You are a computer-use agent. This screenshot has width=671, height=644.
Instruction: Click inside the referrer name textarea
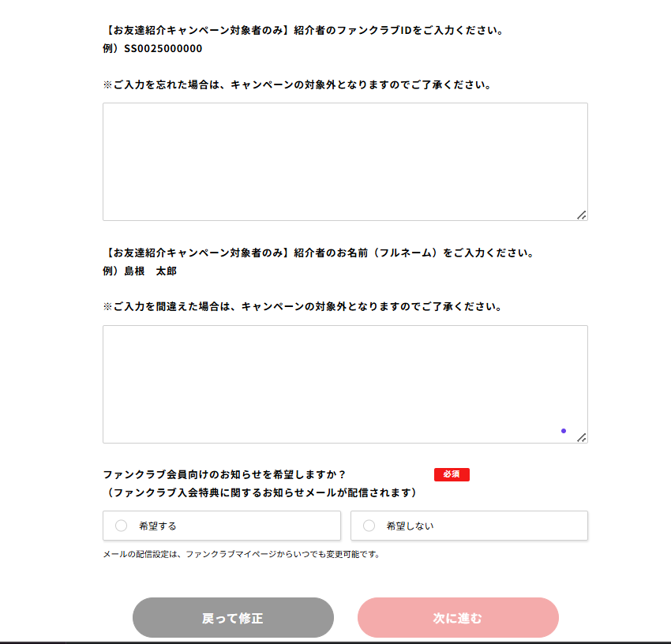[344, 379]
